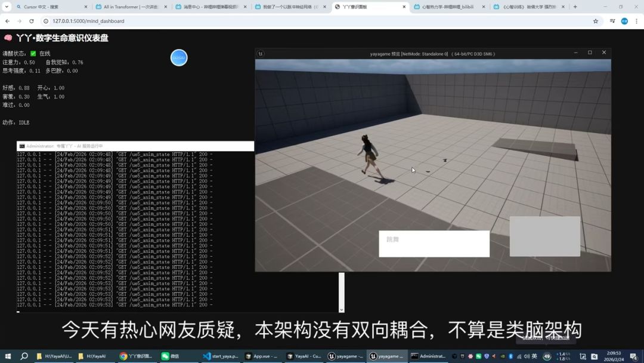
Task: Click the gray panel beside the input box
Action: [545, 236]
